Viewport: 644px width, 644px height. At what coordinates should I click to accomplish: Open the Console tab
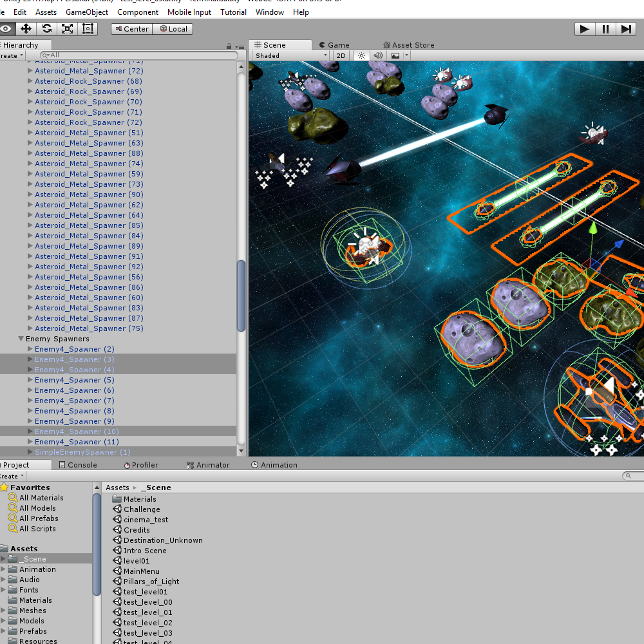78,465
